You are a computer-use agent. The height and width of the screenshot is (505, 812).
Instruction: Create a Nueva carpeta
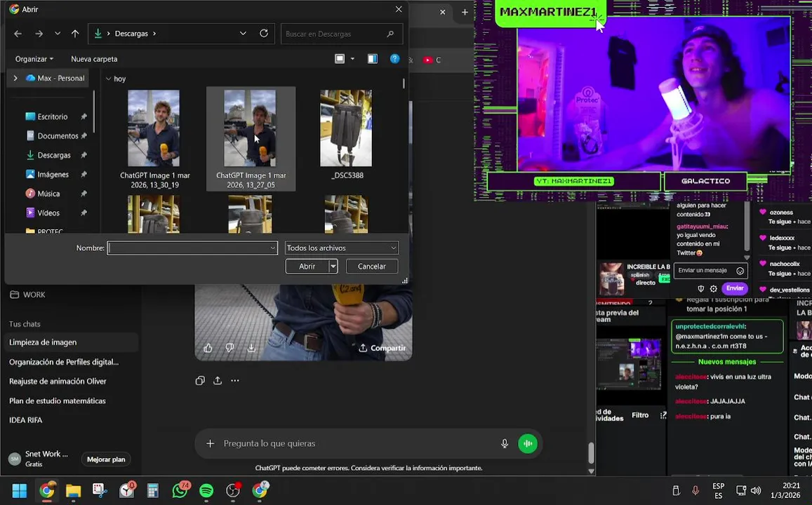pyautogui.click(x=94, y=59)
